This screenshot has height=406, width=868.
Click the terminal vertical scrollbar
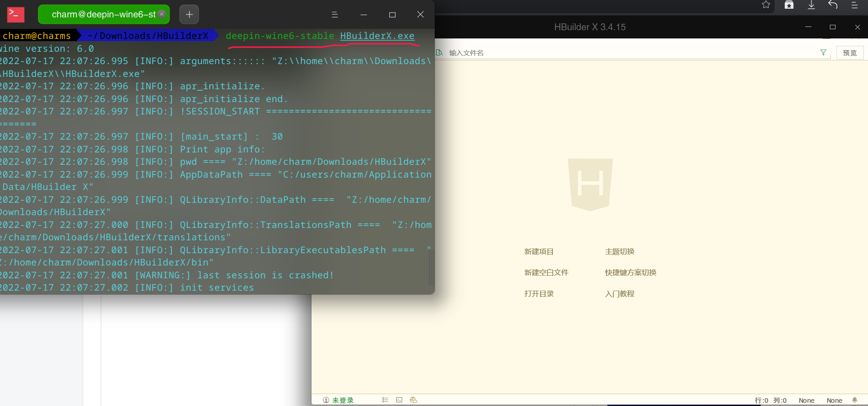pos(431,267)
